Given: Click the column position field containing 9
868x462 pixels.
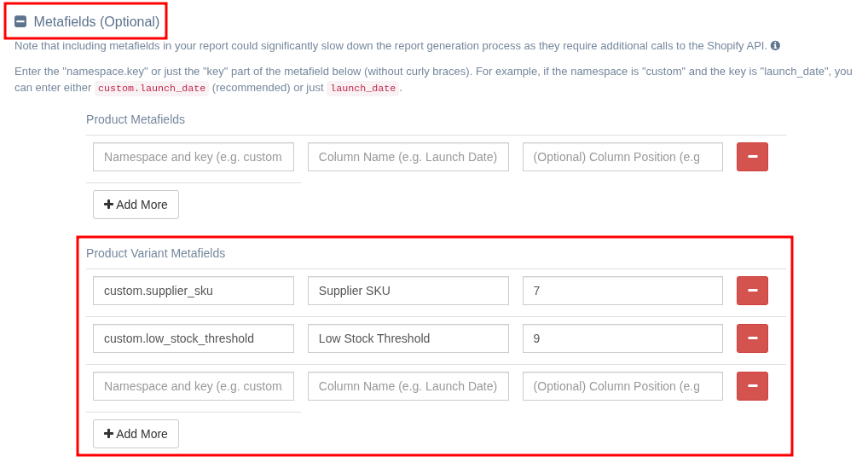Looking at the screenshot, I should pyautogui.click(x=622, y=338).
